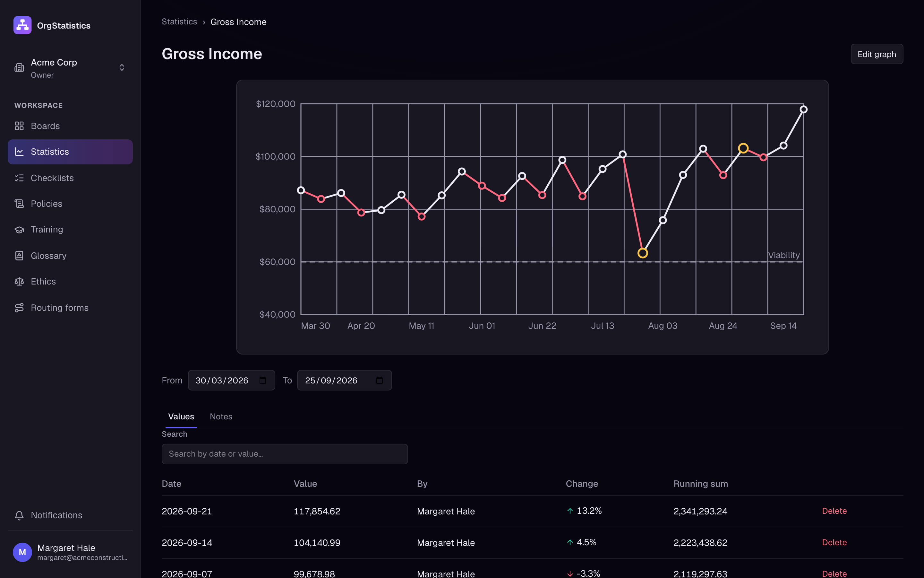The width and height of the screenshot is (924, 578).
Task: Click the To date field 25/09/2026
Action: click(344, 381)
